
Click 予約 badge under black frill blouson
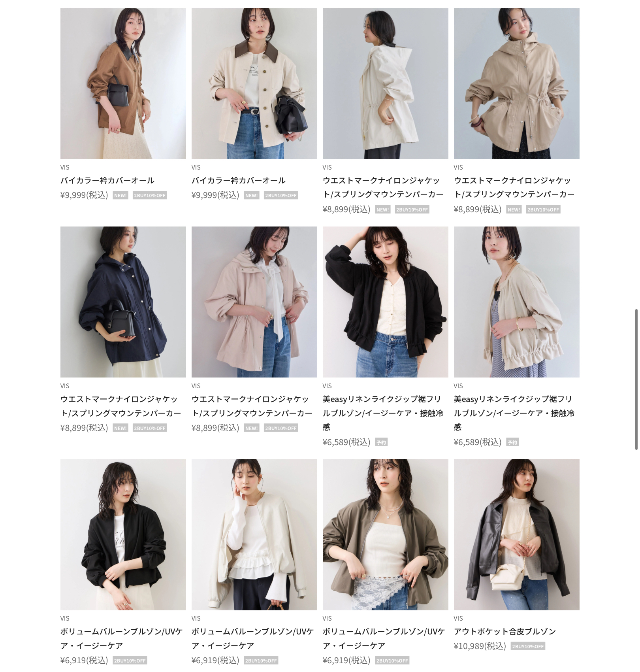point(381,442)
